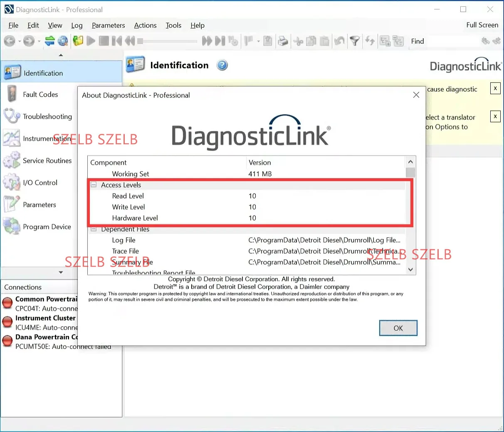Open the dropdown arrow beside Forward button

point(39,41)
